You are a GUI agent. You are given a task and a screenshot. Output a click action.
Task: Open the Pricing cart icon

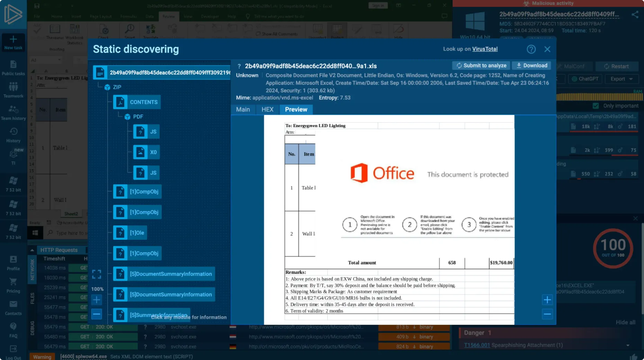click(13, 282)
